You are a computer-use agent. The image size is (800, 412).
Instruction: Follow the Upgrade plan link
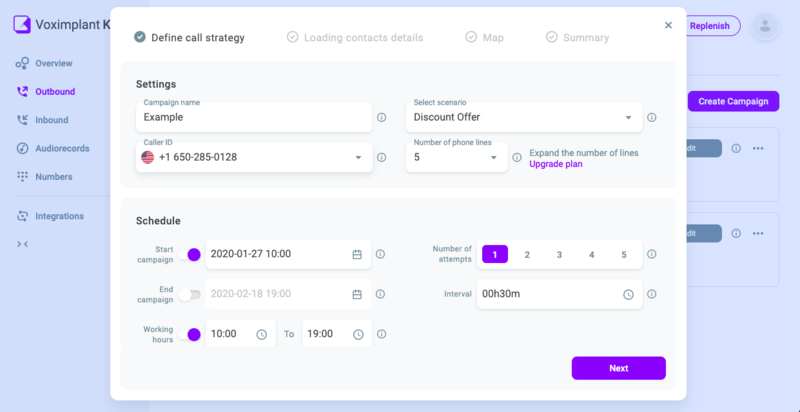tap(555, 164)
